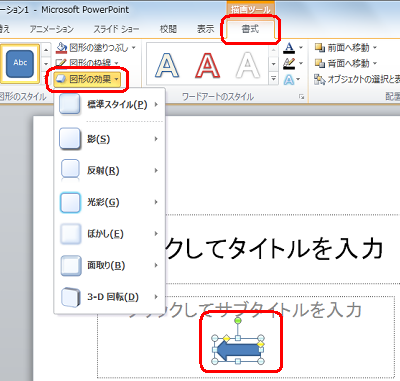Click the text outline pen icon
The image size is (400, 381).
[289, 63]
